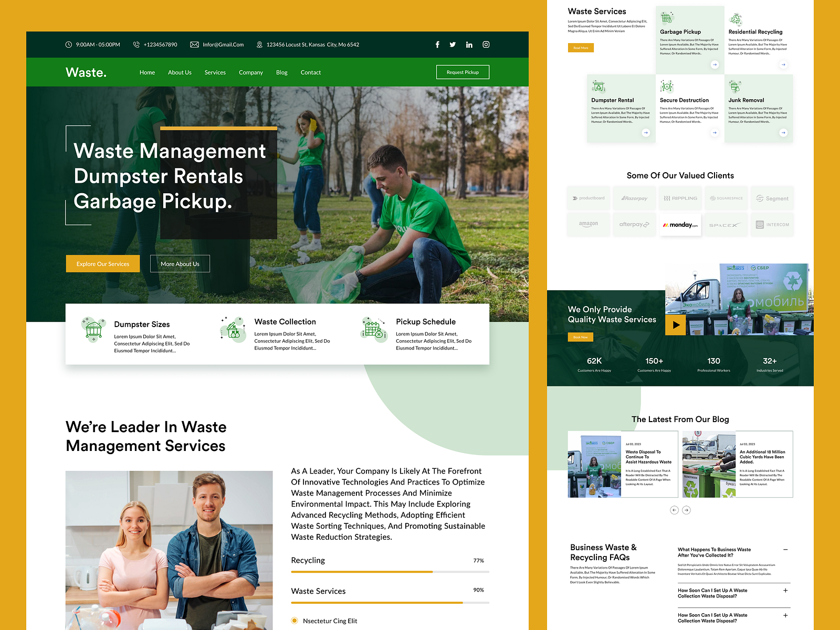
Task: Select the Pickup Schedule calendar icon
Action: (373, 329)
